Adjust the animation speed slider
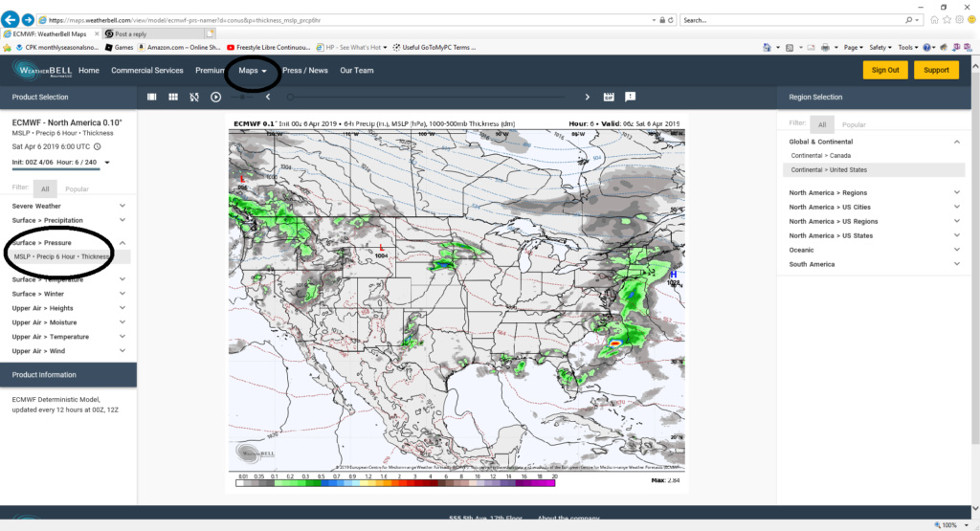Image resolution: width=980 pixels, height=531 pixels. 242,97
